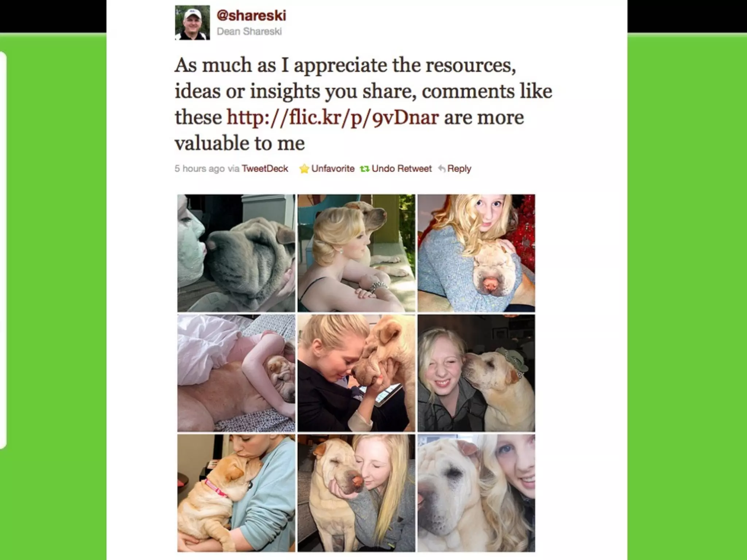
Task: Click Undo Retweet
Action: pos(402,169)
